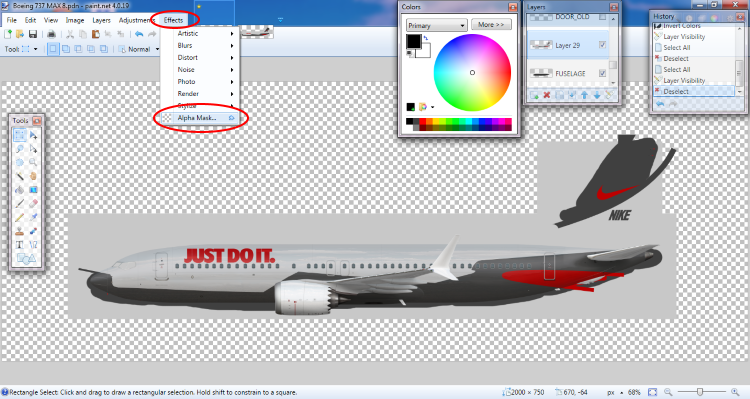
Task: Choose Replace selection mode button
Action: (x=53, y=49)
